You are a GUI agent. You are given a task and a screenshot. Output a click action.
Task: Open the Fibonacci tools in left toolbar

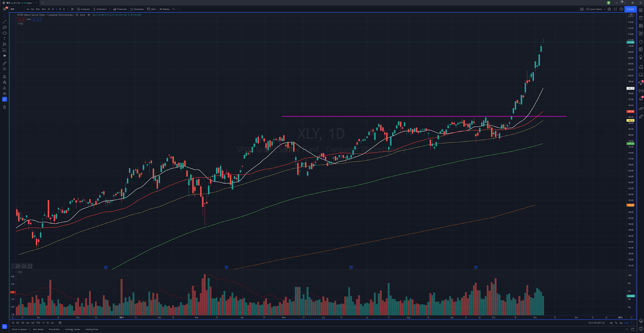pos(4,27)
